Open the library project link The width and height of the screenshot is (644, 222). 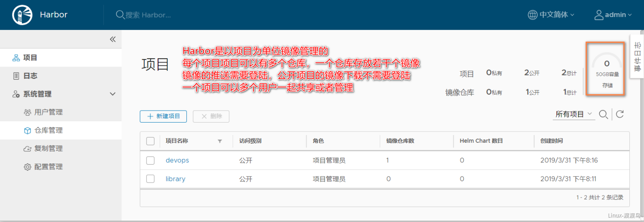coord(176,179)
